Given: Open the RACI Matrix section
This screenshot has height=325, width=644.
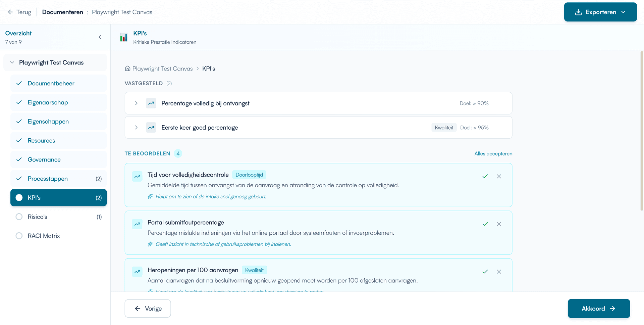Looking at the screenshot, I should 44,236.
